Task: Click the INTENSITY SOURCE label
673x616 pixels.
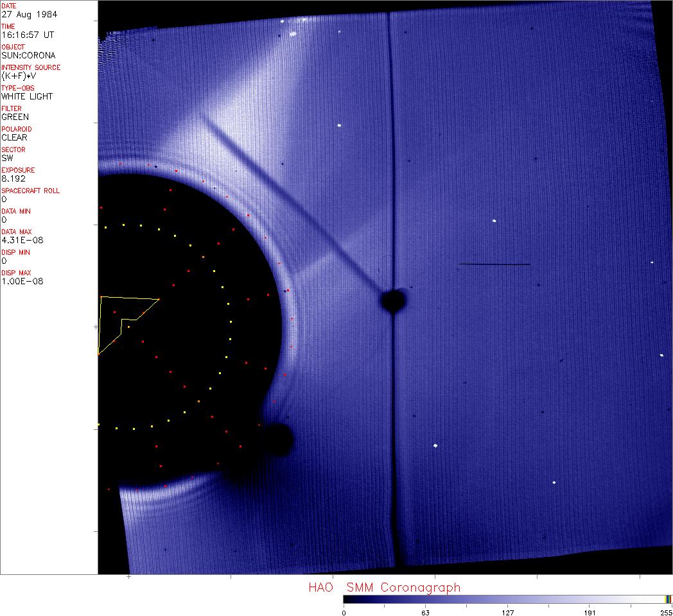Action: (31, 67)
